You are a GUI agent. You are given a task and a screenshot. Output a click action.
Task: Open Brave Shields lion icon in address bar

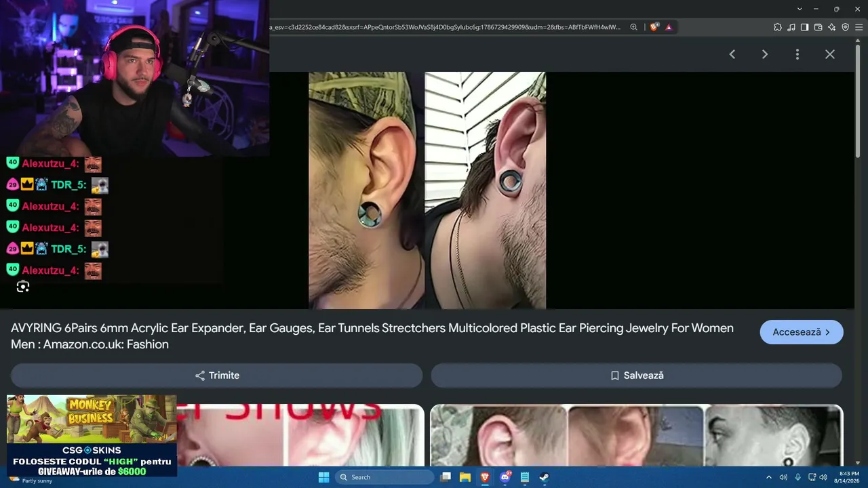654,27
